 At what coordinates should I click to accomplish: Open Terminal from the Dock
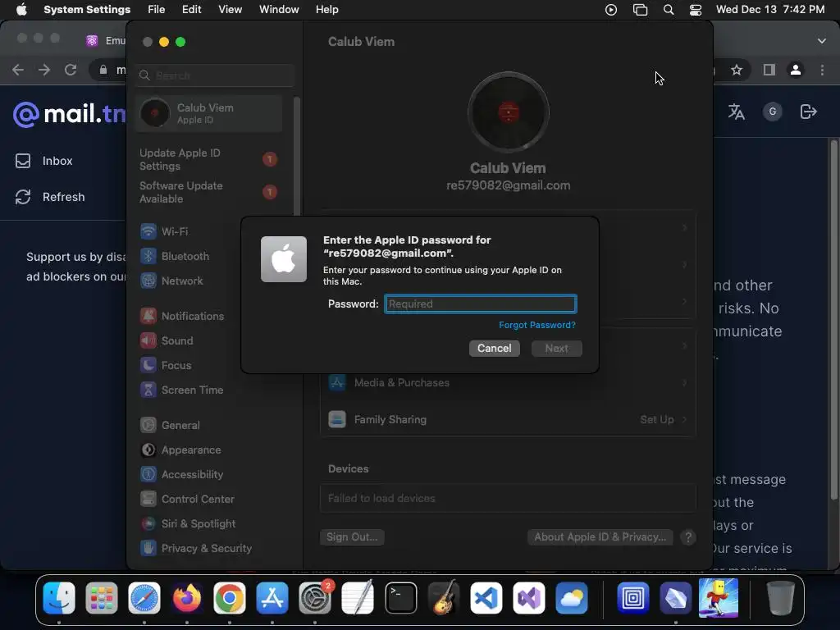(400, 597)
